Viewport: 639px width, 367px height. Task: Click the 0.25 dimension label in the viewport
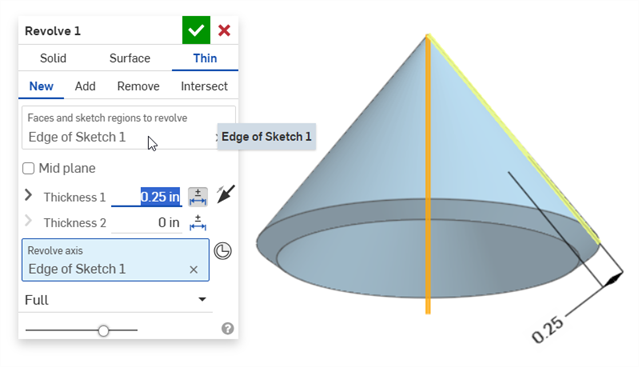click(548, 329)
